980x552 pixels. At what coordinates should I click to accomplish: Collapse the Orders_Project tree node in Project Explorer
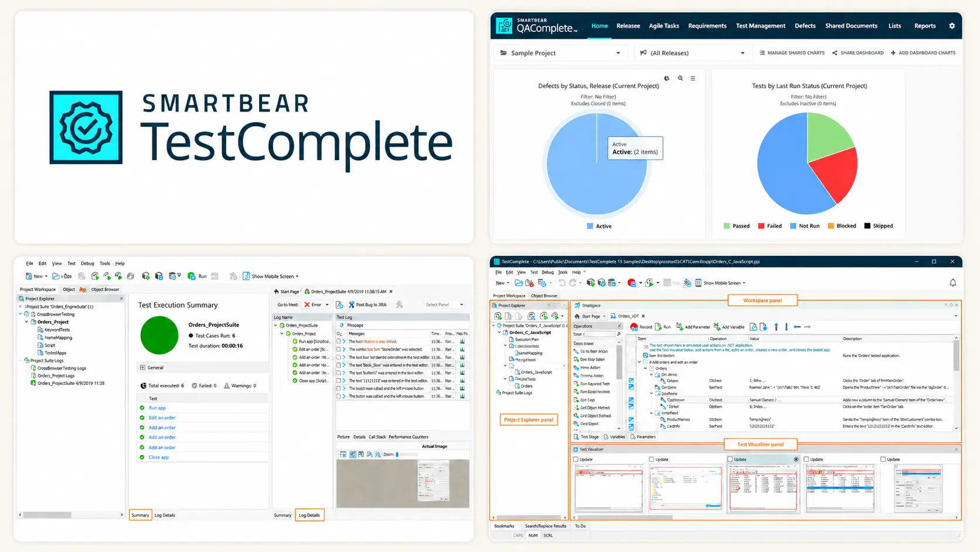pos(26,321)
